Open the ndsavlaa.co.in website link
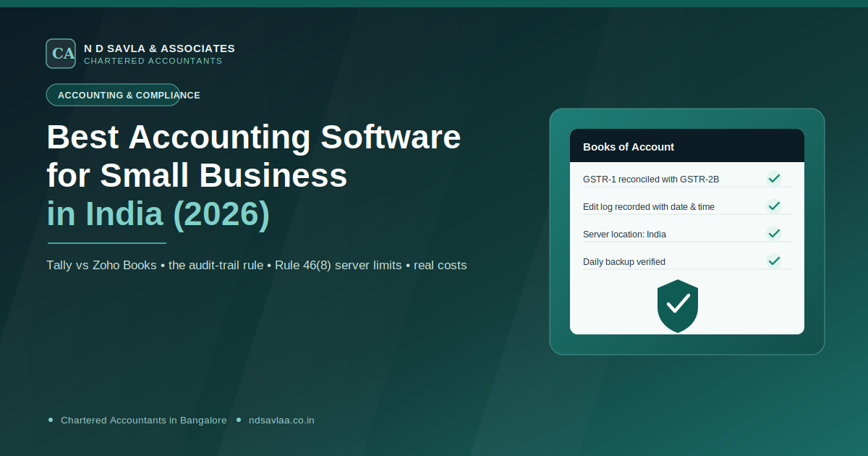The height and width of the screenshot is (456, 868). click(281, 420)
